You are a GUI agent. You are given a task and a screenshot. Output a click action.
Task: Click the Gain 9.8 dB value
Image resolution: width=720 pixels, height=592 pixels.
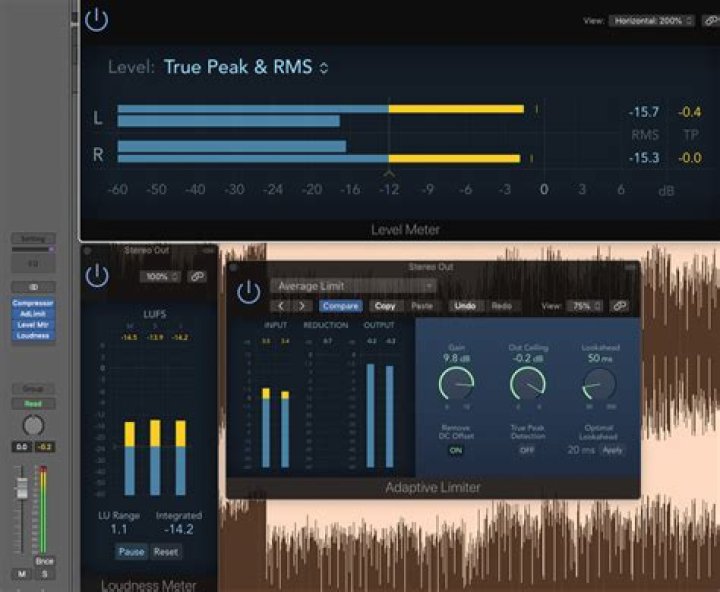click(456, 358)
